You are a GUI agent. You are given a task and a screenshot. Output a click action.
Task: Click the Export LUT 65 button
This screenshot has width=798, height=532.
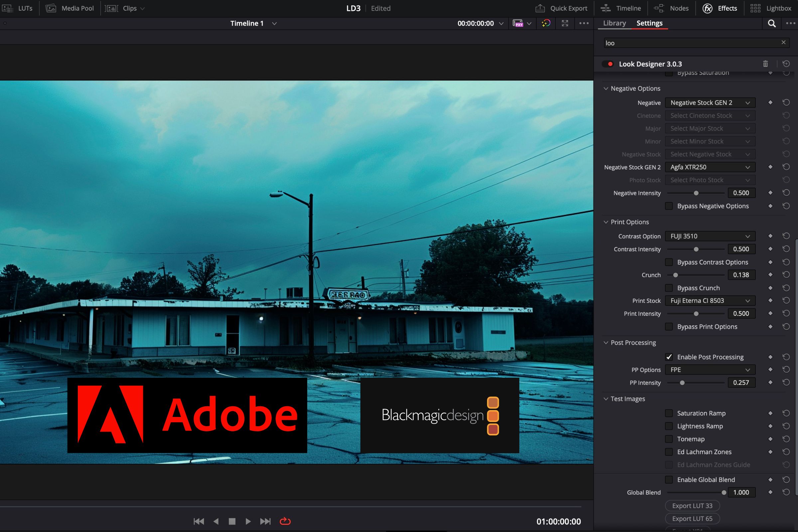[692, 518]
